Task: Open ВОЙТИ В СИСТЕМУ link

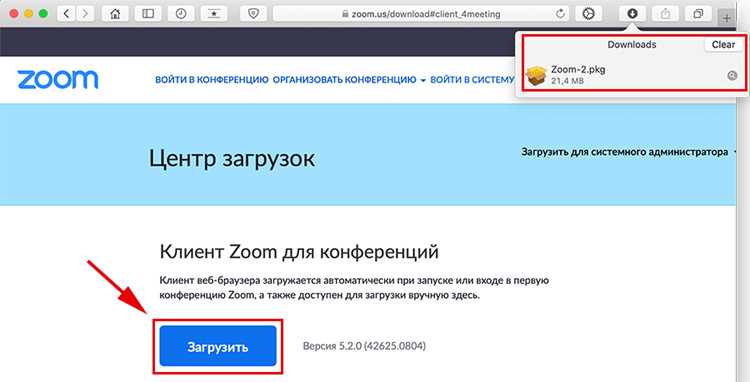Action: (472, 80)
